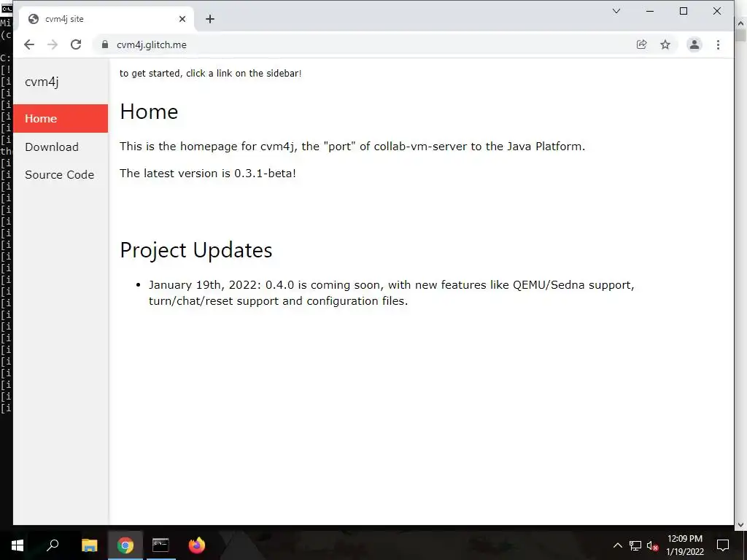The width and height of the screenshot is (747, 560).
Task: Open the Source Code sidebar link
Action: (x=61, y=175)
